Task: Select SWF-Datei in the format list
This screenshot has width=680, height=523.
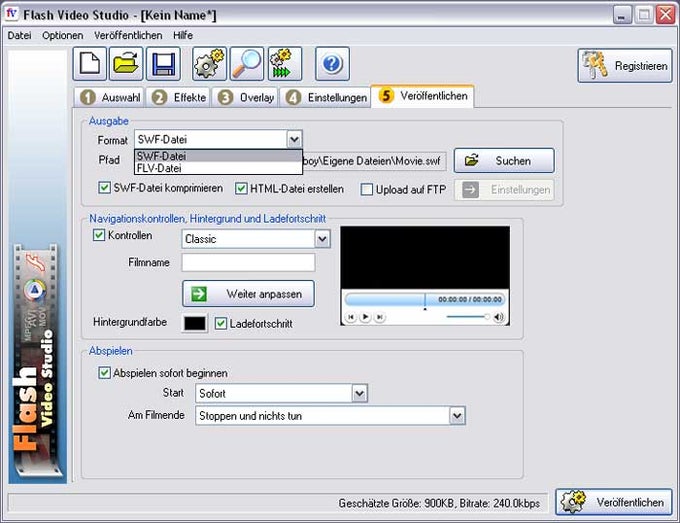Action: click(x=218, y=156)
